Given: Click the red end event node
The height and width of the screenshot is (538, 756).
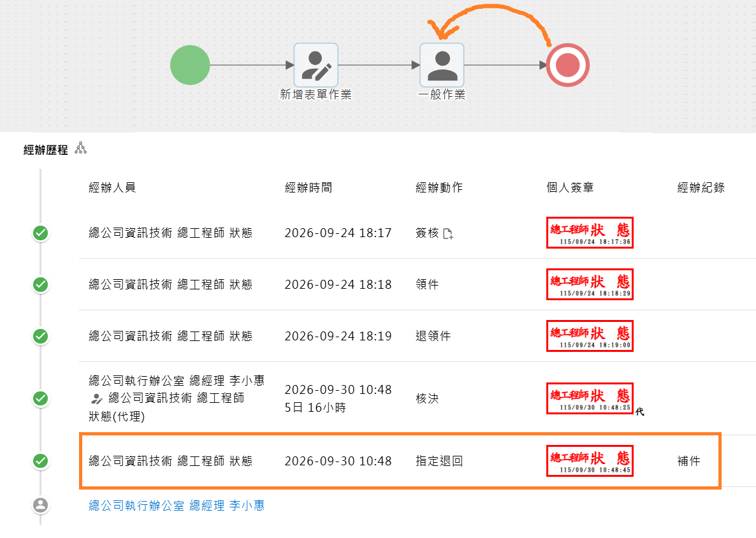Looking at the screenshot, I should pyautogui.click(x=567, y=65).
